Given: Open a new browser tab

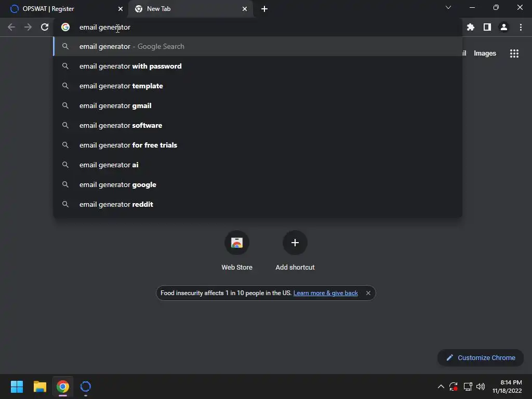Looking at the screenshot, I should (264, 9).
